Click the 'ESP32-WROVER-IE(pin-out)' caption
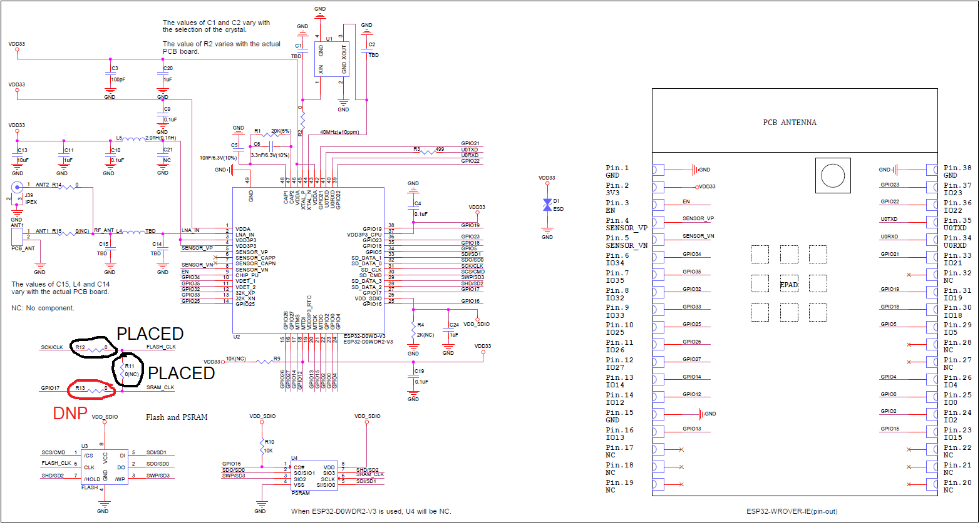 (792, 511)
